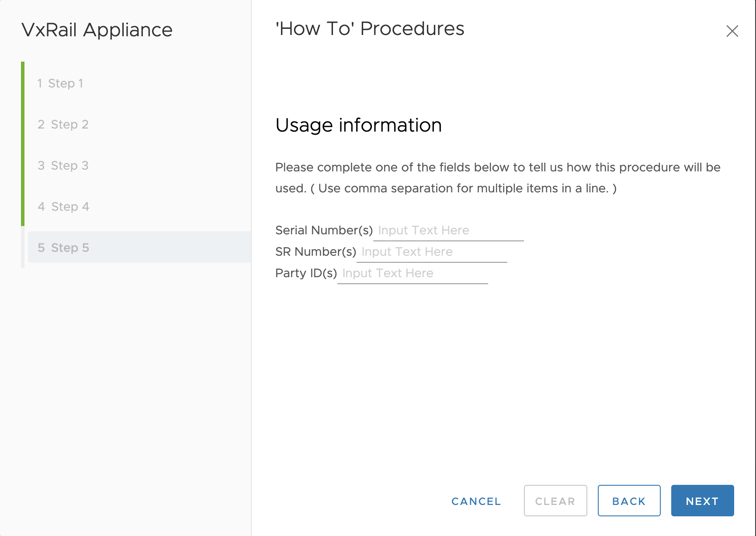
Task: Focus the SR Number(s) text field
Action: click(432, 252)
